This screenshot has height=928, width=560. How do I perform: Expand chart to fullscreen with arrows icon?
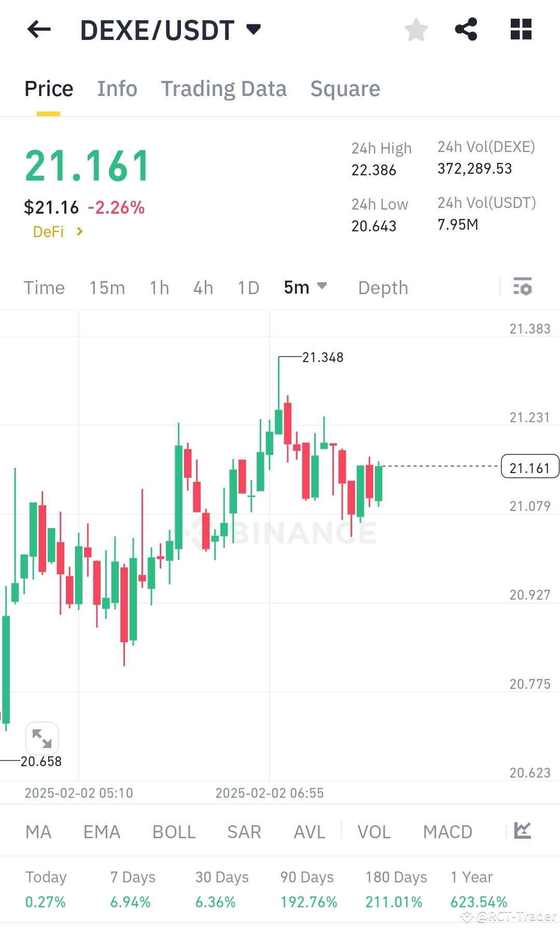click(42, 738)
